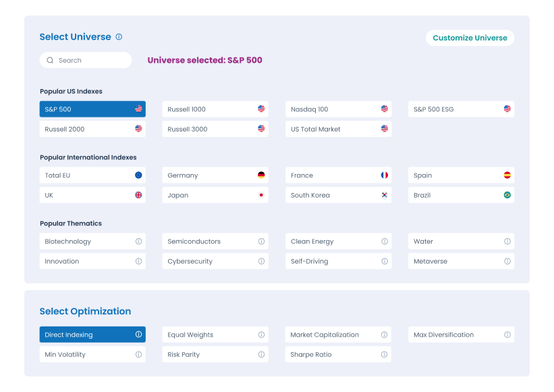Select the Metaverse thematic

(x=461, y=261)
